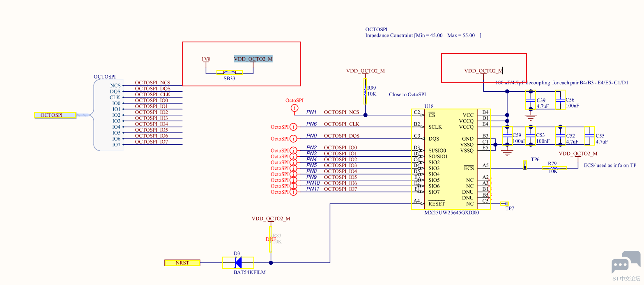
Task: Select resistor R79 symbol
Action: tap(554, 168)
